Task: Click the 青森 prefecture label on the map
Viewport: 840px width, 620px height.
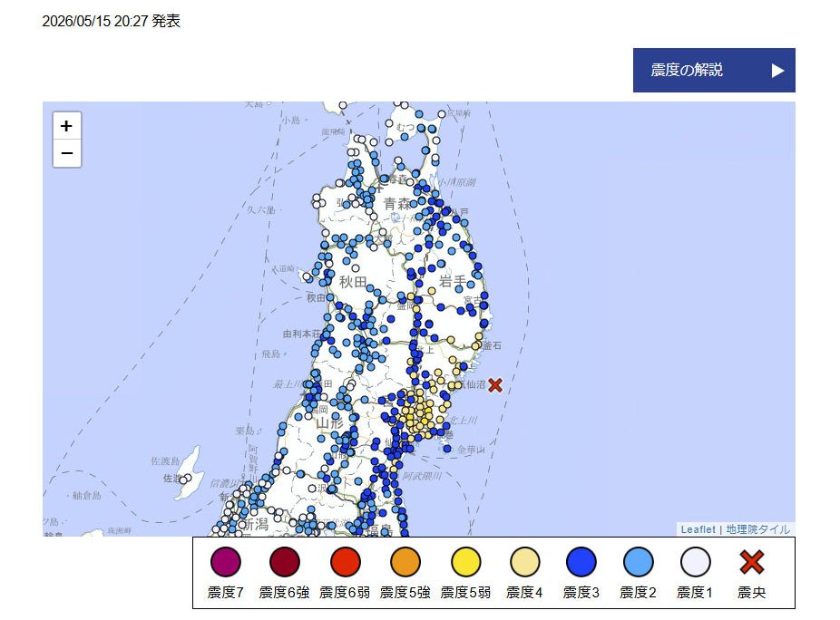Action: pyautogui.click(x=397, y=203)
